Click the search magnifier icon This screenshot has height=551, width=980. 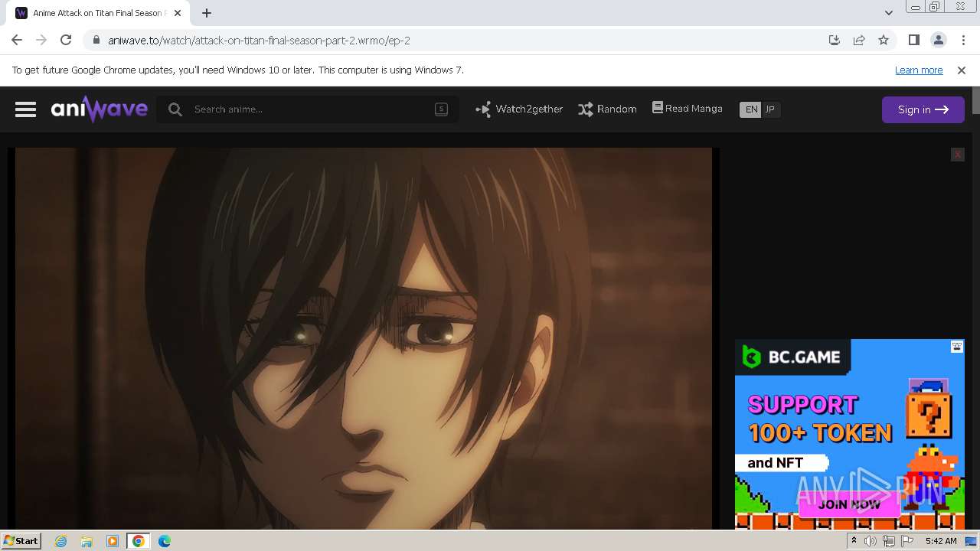pos(175,109)
